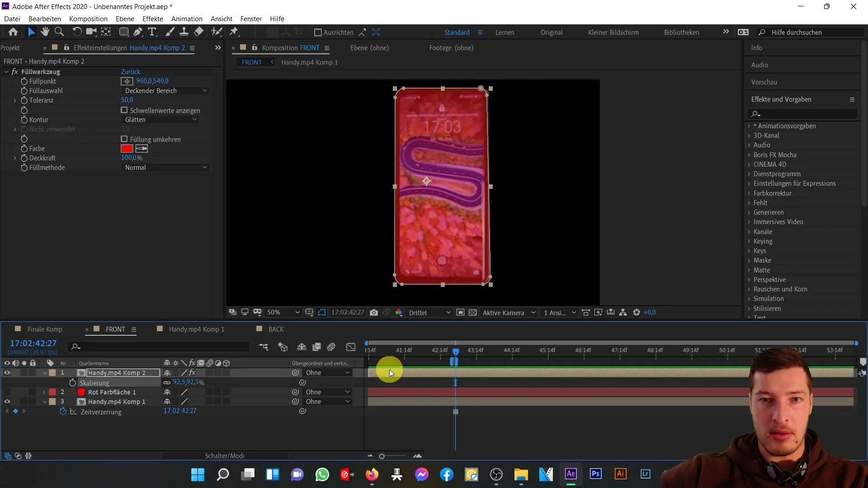Screen dimensions: 868x488
Task: Switch to Kleiner Bildschirm workspace
Action: [613, 33]
